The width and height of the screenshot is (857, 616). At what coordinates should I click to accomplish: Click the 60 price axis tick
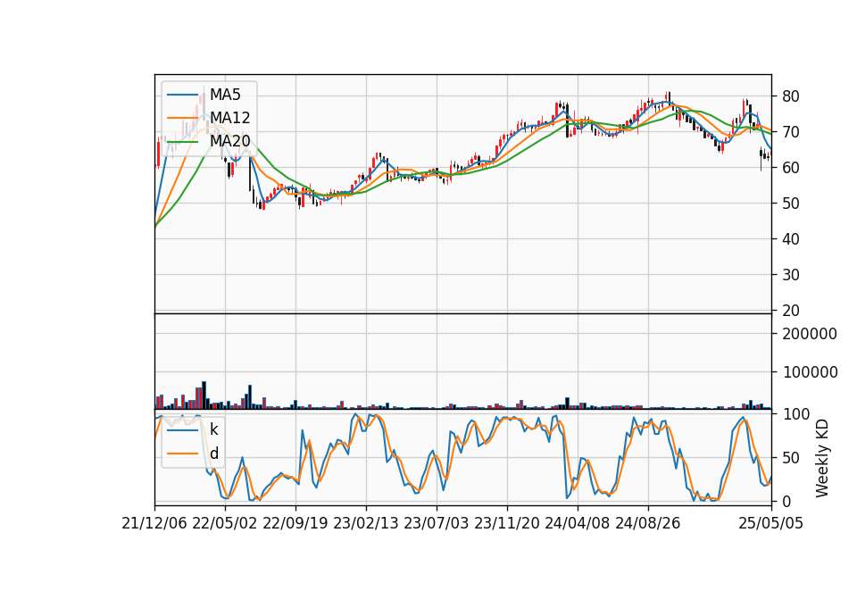pyautogui.click(x=791, y=168)
